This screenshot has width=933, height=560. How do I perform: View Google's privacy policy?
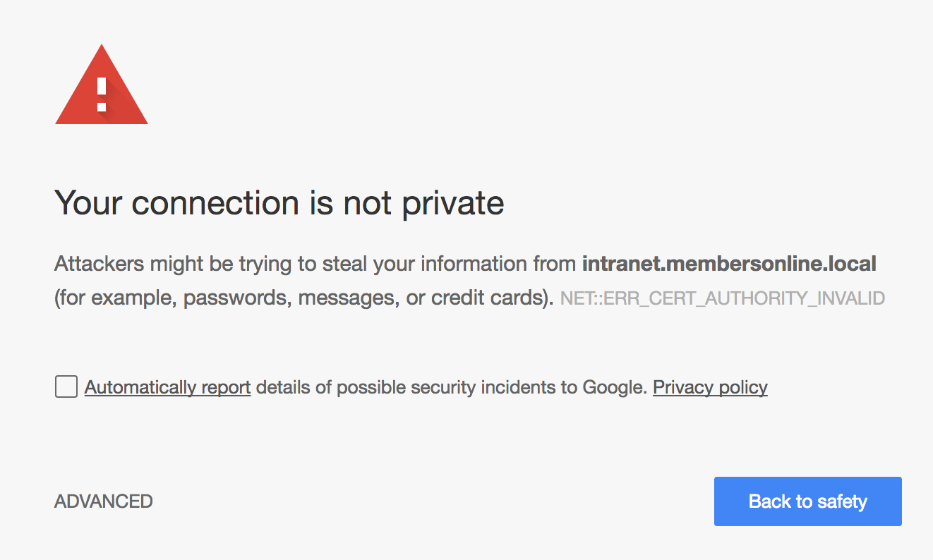click(710, 387)
